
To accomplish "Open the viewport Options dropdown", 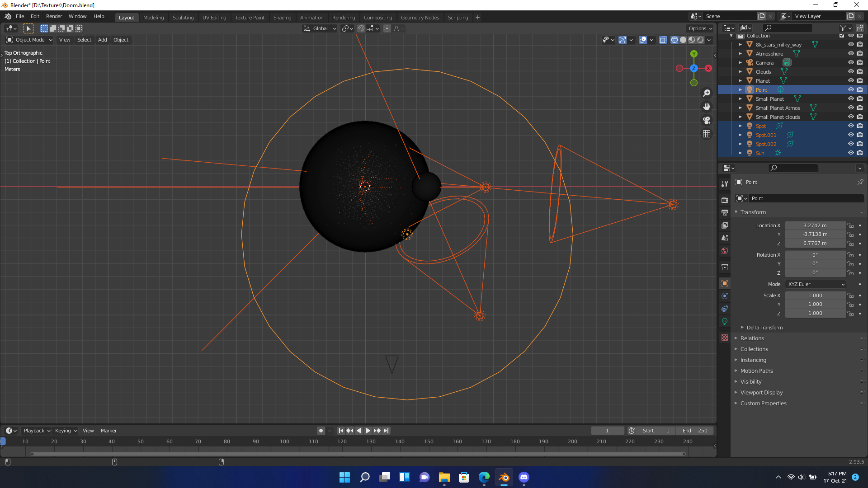I will 700,28.
